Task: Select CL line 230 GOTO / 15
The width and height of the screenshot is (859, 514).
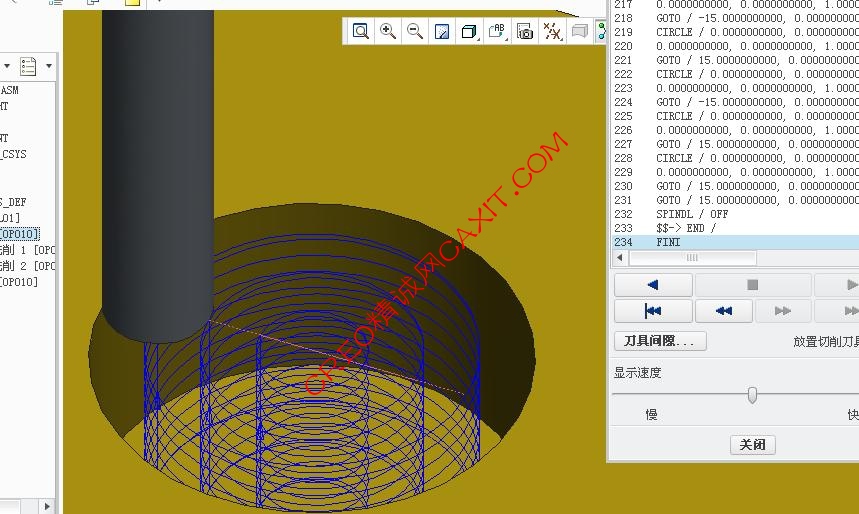Action: pos(735,186)
